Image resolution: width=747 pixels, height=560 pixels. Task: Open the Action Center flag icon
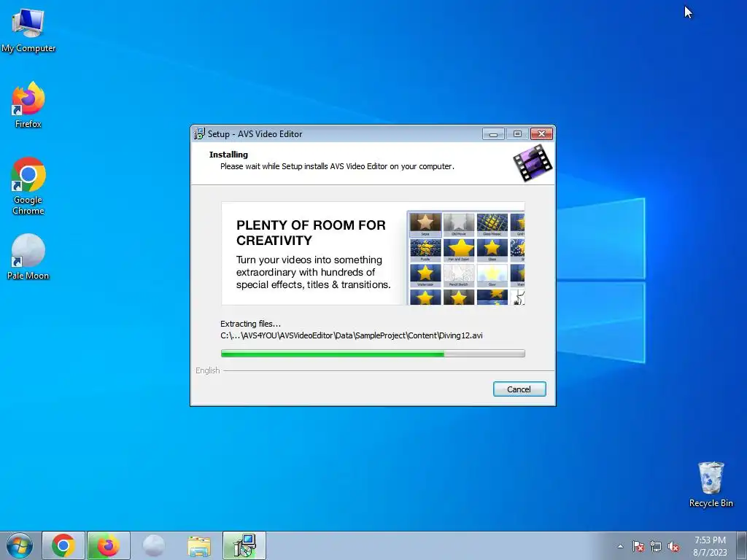pos(638,546)
